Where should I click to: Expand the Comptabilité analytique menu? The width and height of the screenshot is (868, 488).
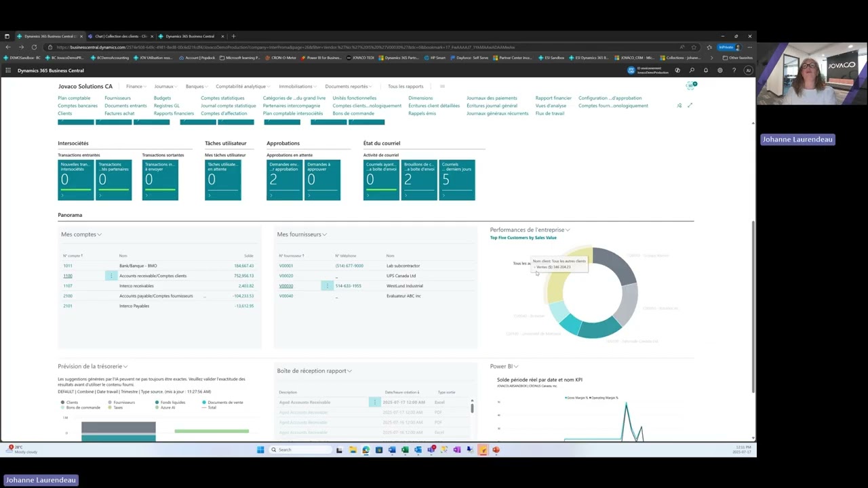243,86
